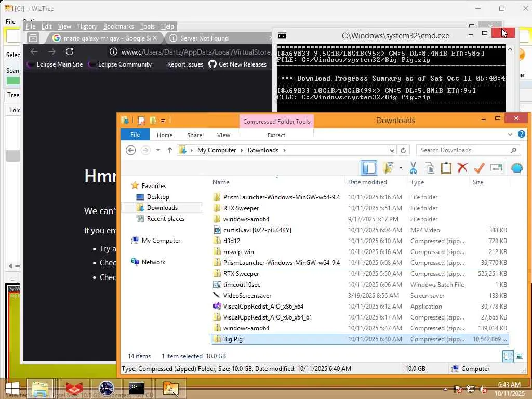Select the timeout10sec batch file
This screenshot has width=532, height=399.
(x=360, y=284)
